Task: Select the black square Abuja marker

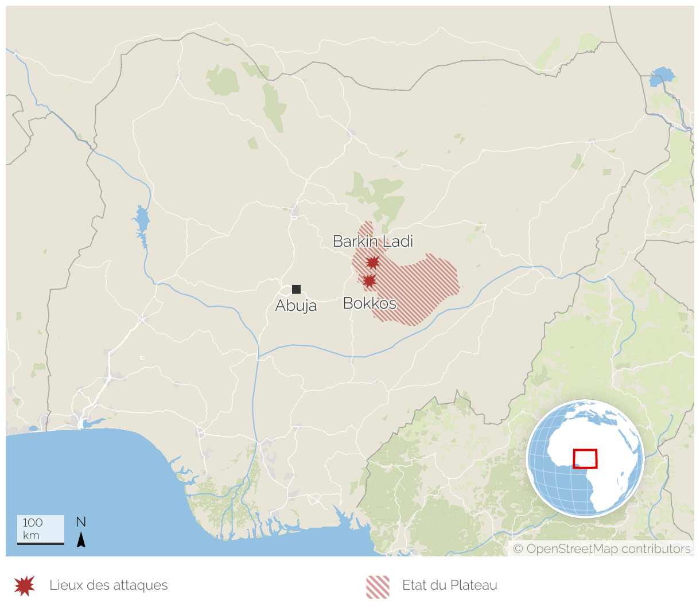Action: coord(296,289)
